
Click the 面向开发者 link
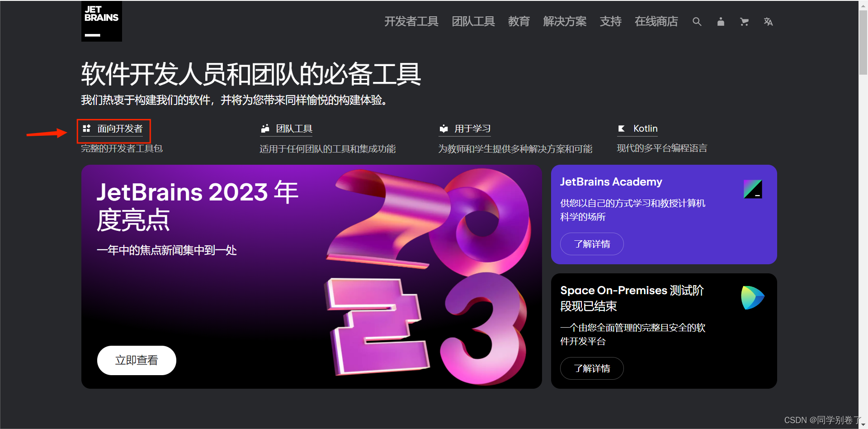[120, 129]
